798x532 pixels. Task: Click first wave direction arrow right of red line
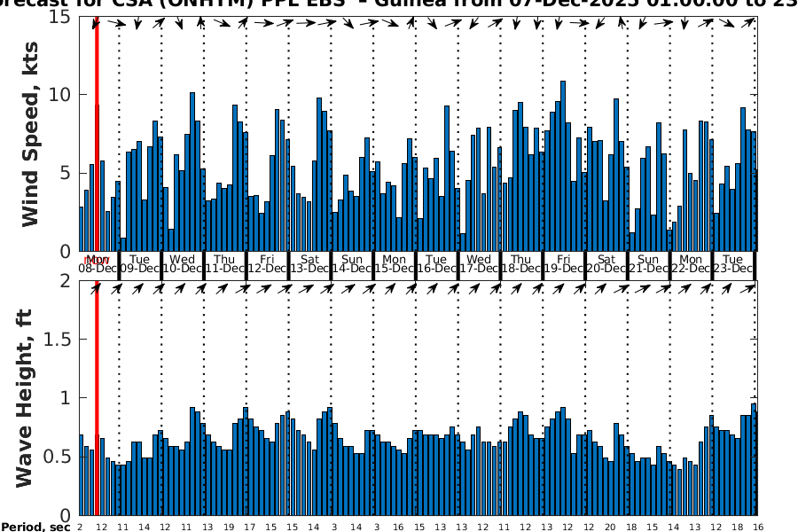116,288
